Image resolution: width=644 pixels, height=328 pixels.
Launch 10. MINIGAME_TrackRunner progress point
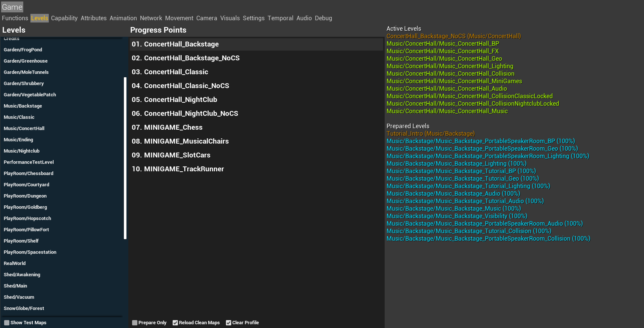[x=256, y=169]
